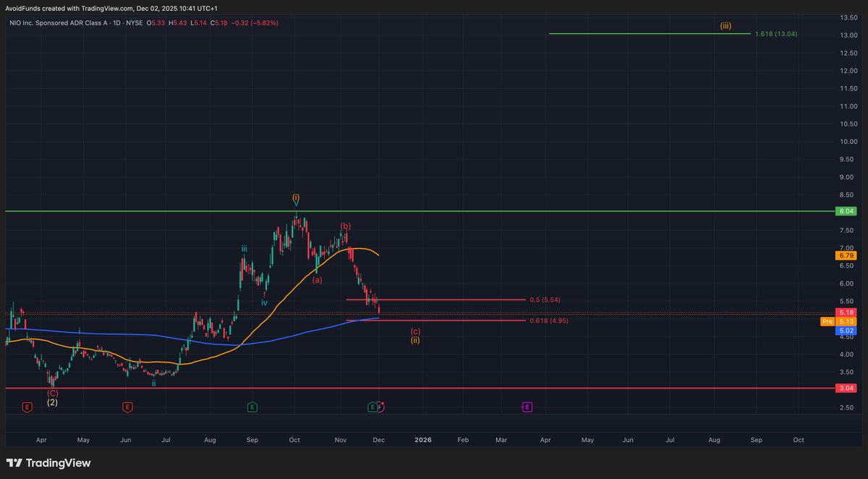Click the 0.5 (5.54) Fibonacci label
This screenshot has height=479, width=868.
coord(546,300)
